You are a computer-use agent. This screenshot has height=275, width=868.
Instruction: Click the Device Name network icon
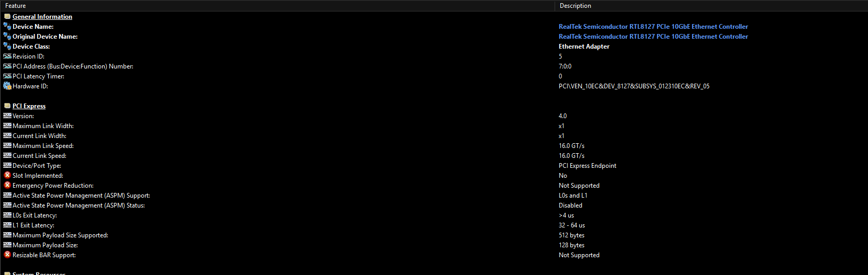click(x=7, y=27)
